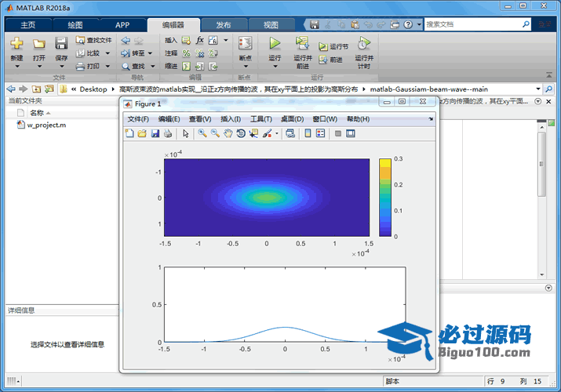Screen dimensions: 561x392
Task: Click the search documentation field
Action: pyautogui.click(x=472, y=24)
